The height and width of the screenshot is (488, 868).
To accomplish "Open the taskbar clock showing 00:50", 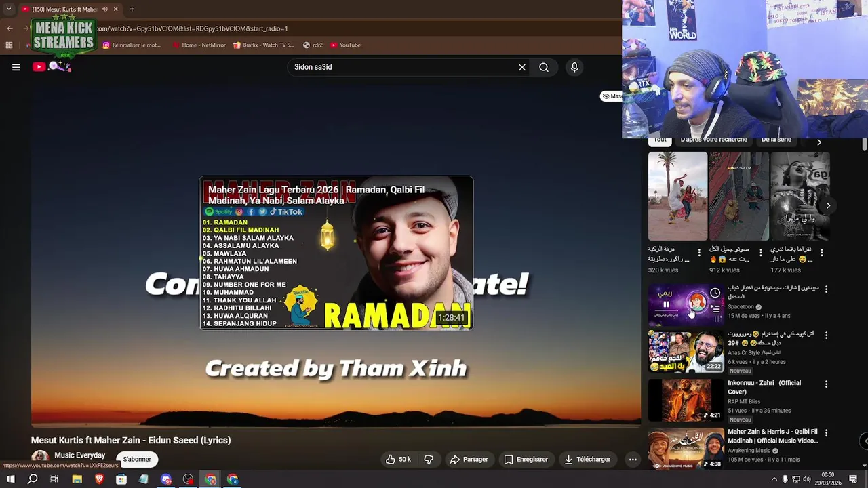I will (x=827, y=479).
